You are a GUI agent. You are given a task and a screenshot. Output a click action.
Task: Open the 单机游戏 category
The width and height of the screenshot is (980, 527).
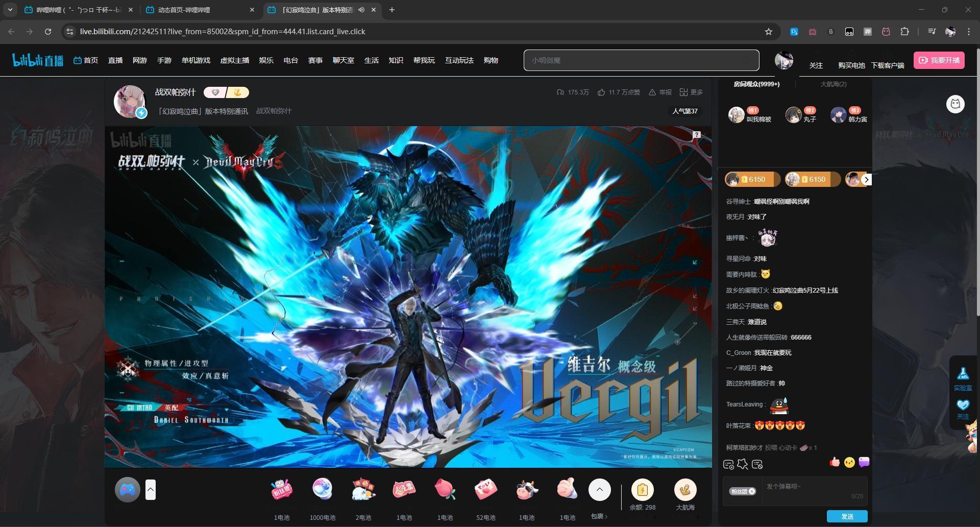pyautogui.click(x=196, y=60)
